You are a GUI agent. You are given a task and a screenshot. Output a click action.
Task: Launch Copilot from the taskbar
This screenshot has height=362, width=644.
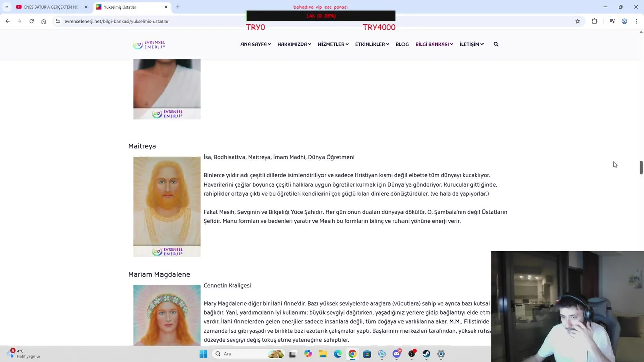[x=308, y=354]
